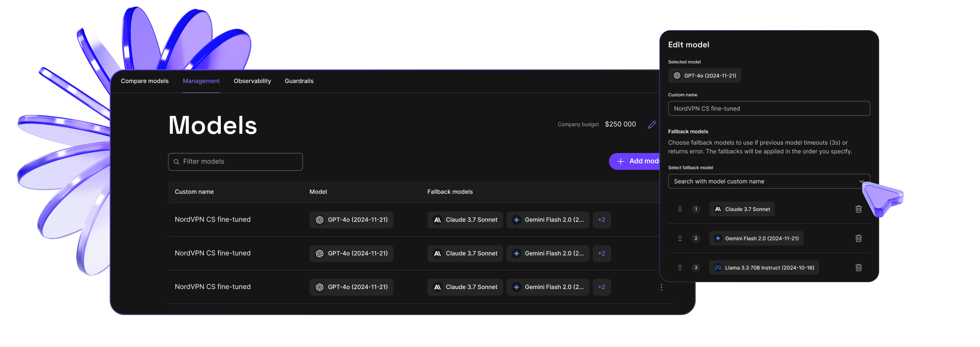
Task: Delete the Llama 3.3 70B fallback with trash icon
Action: click(858, 268)
